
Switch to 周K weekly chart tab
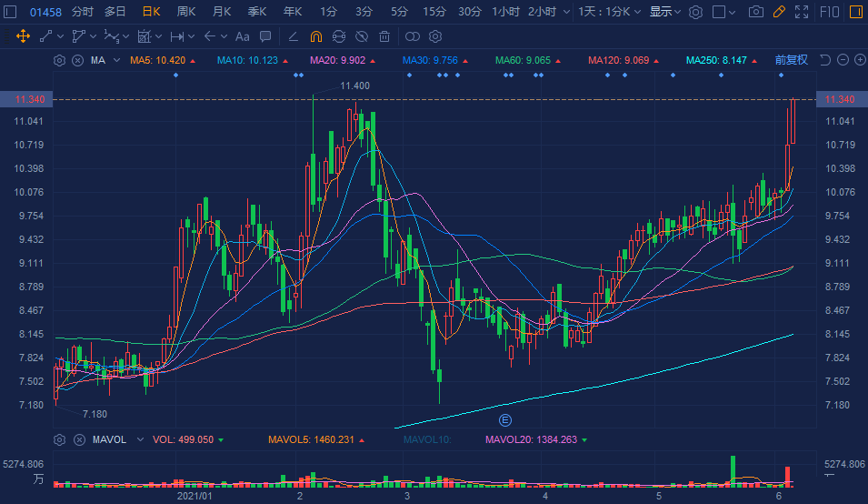pyautogui.click(x=185, y=12)
